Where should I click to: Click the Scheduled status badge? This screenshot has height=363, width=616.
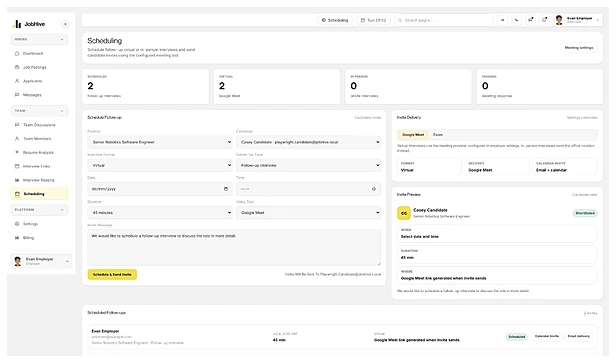point(517,337)
